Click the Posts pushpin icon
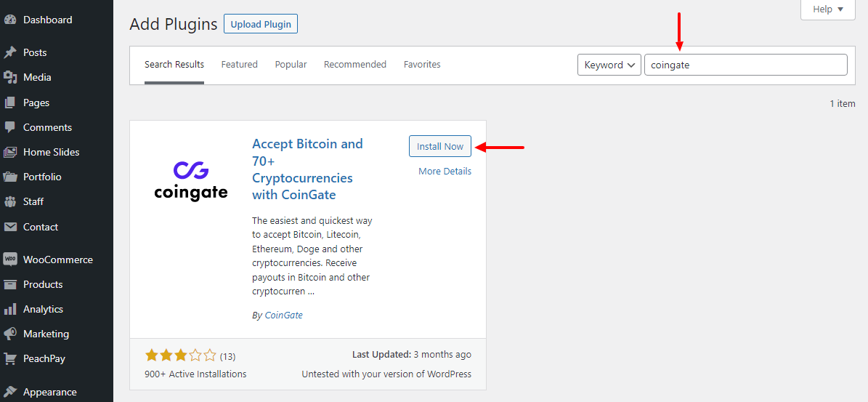This screenshot has height=402, width=868. click(x=10, y=52)
